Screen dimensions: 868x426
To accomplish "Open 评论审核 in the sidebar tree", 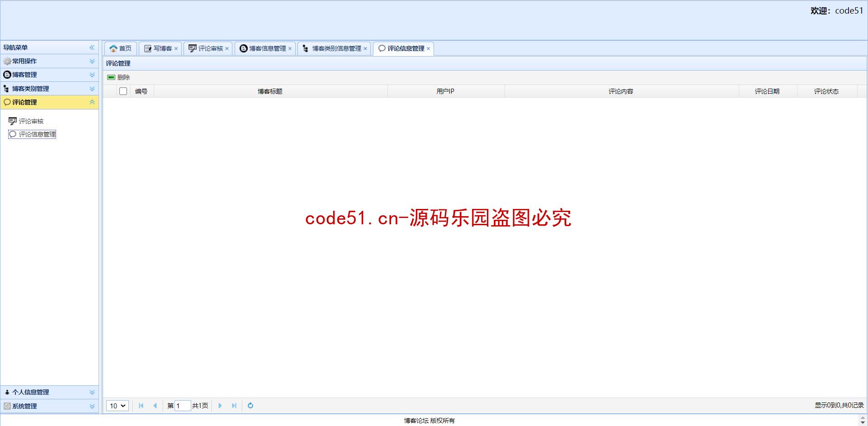I will pos(26,121).
